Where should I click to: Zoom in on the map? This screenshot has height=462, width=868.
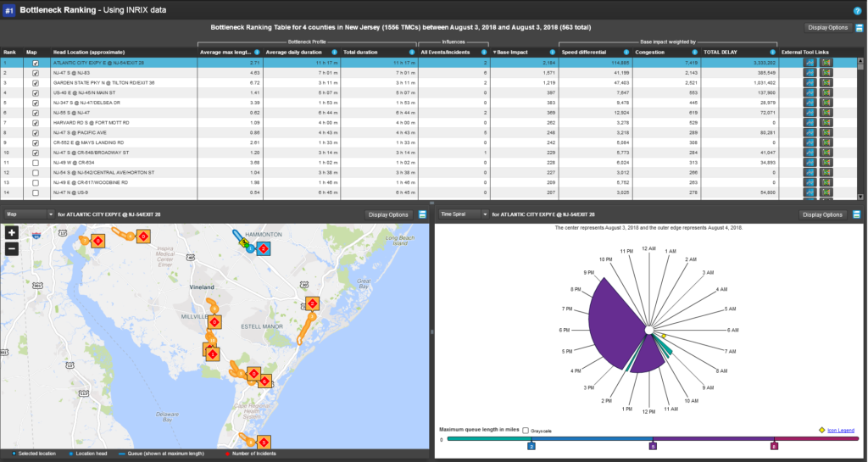(x=12, y=233)
